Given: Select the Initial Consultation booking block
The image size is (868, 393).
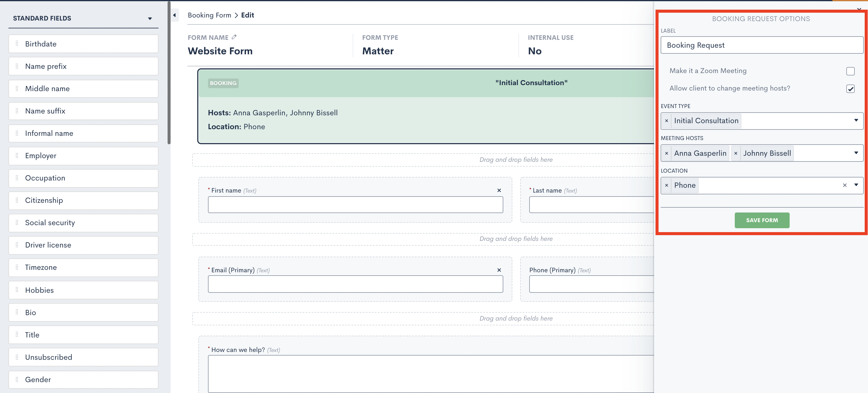Looking at the screenshot, I should [x=425, y=107].
